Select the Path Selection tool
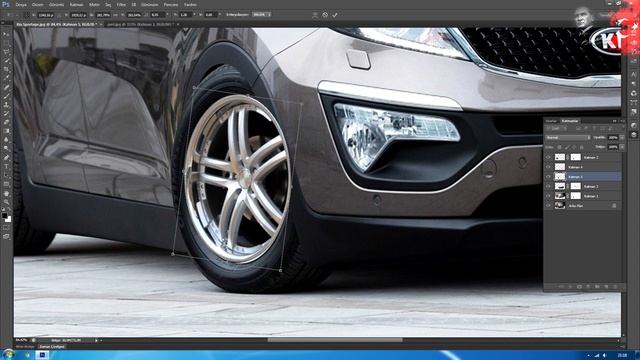640x360 pixels. [x=6, y=175]
